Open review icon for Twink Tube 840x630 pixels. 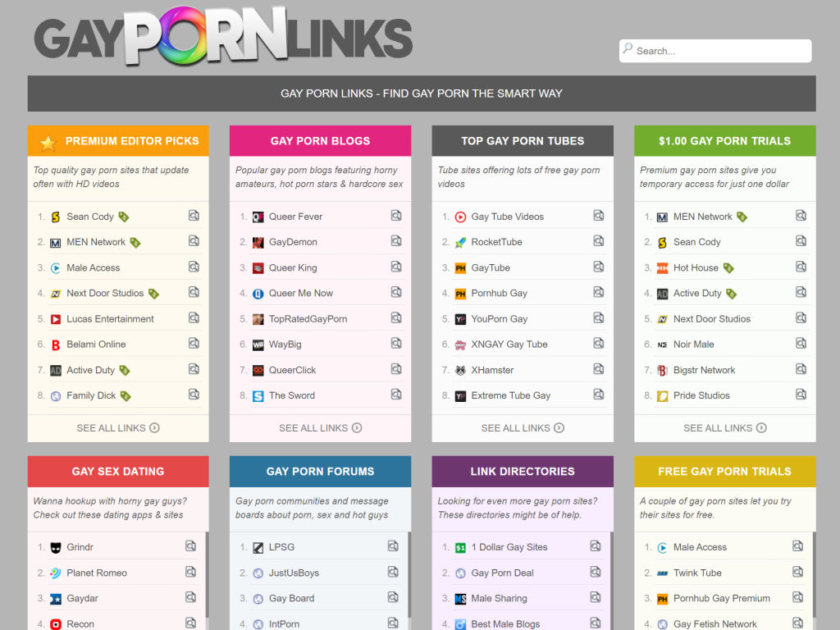[797, 572]
